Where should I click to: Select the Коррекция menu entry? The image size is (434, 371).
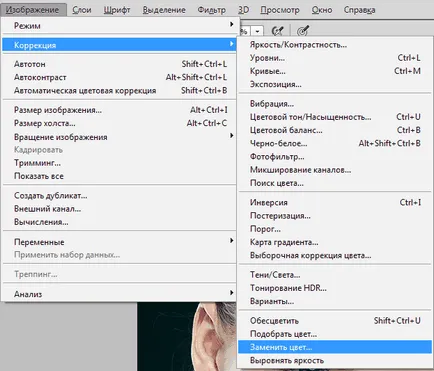click(119, 45)
